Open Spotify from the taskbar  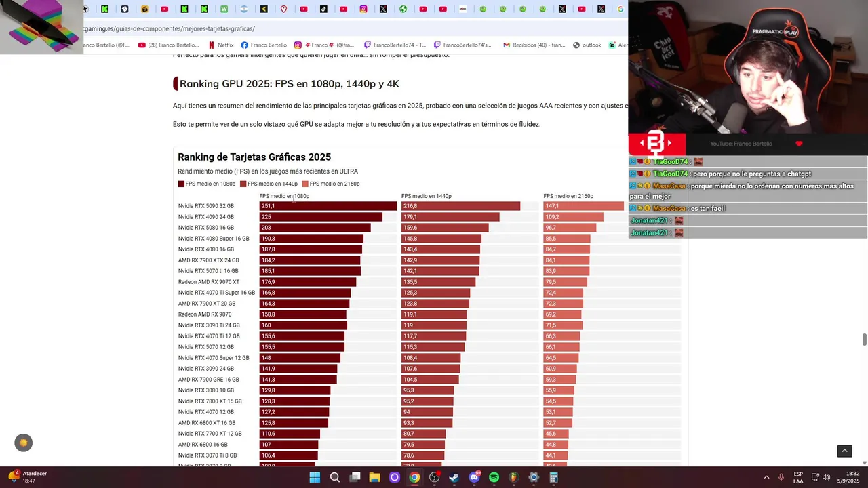click(x=494, y=477)
